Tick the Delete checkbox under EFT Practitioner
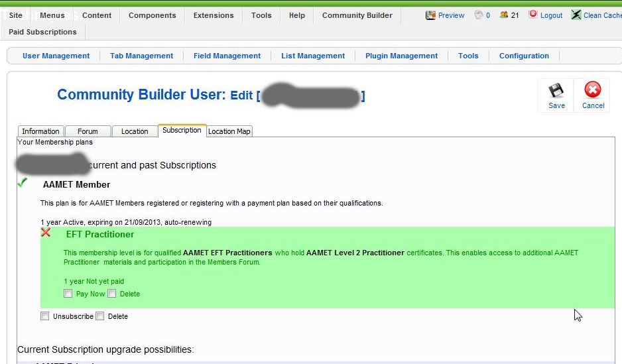This screenshot has width=622, height=364. 112,294
